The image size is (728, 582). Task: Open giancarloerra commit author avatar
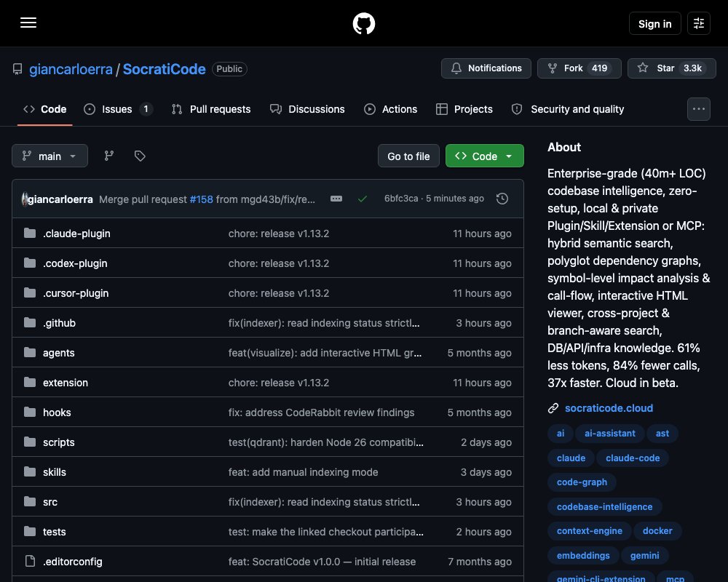click(x=25, y=199)
